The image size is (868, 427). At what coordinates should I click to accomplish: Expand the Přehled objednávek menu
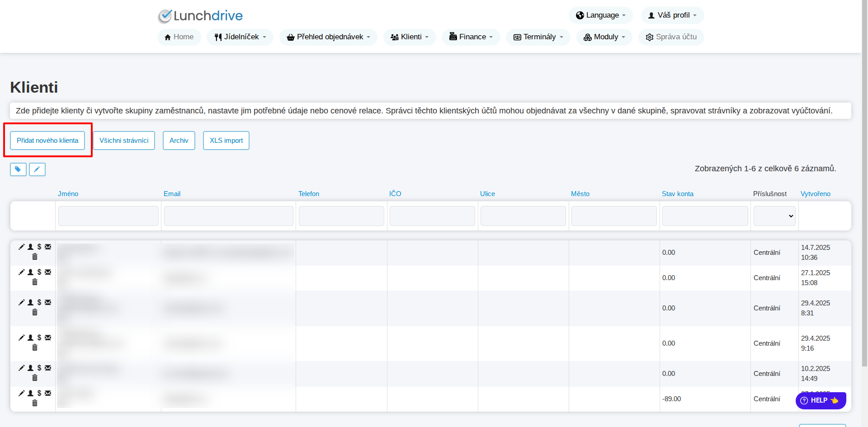[x=328, y=37]
